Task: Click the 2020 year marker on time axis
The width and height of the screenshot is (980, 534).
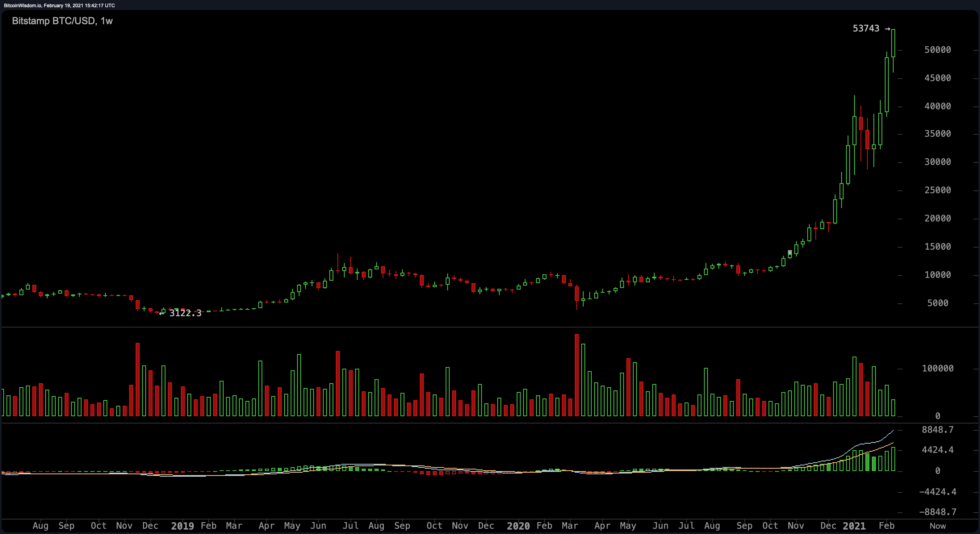Action: pos(518,526)
